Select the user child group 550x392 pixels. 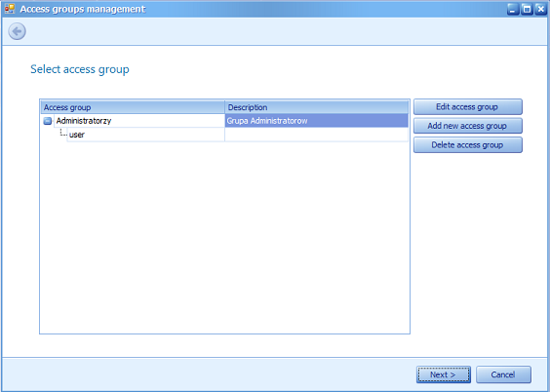[x=77, y=135]
